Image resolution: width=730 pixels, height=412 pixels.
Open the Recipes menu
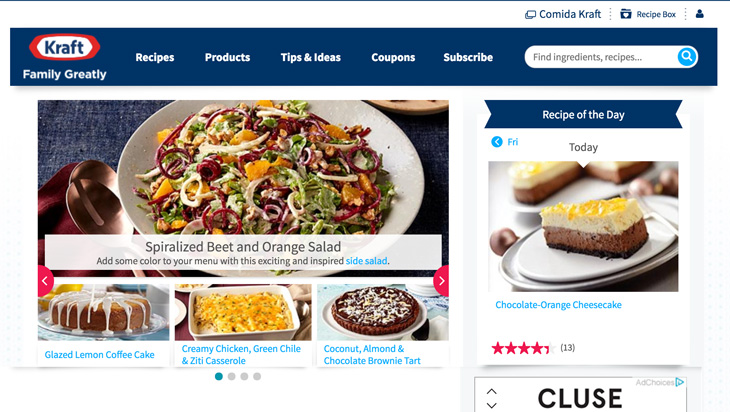click(x=155, y=57)
